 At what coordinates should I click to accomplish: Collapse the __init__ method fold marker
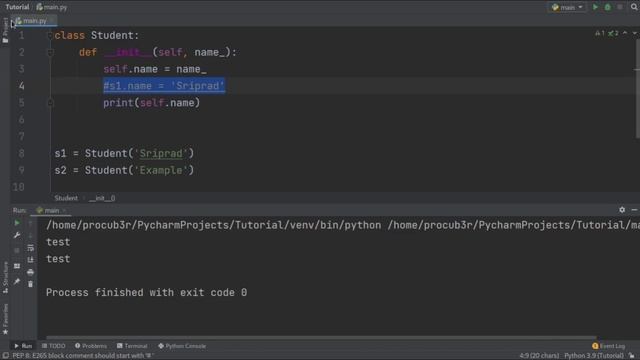tap(50, 52)
